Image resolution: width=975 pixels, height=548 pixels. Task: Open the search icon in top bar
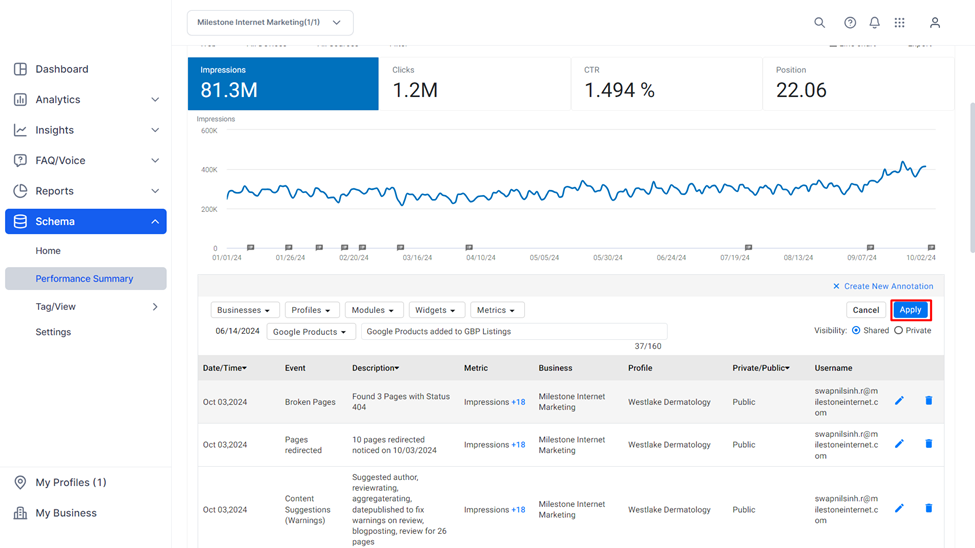820,23
